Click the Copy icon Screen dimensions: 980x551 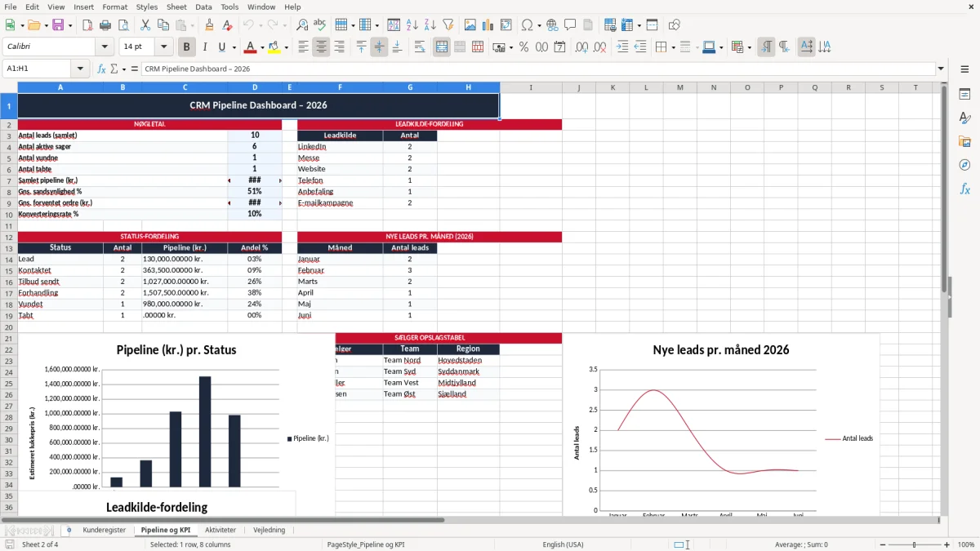(x=163, y=25)
